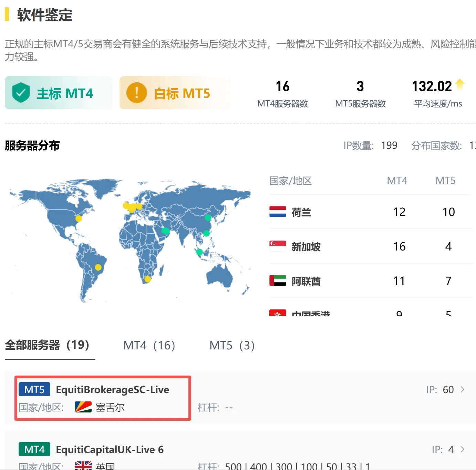Viewport: 476px width, 470px height.
Task: Click the 平均速度/ms label
Action: [x=438, y=103]
